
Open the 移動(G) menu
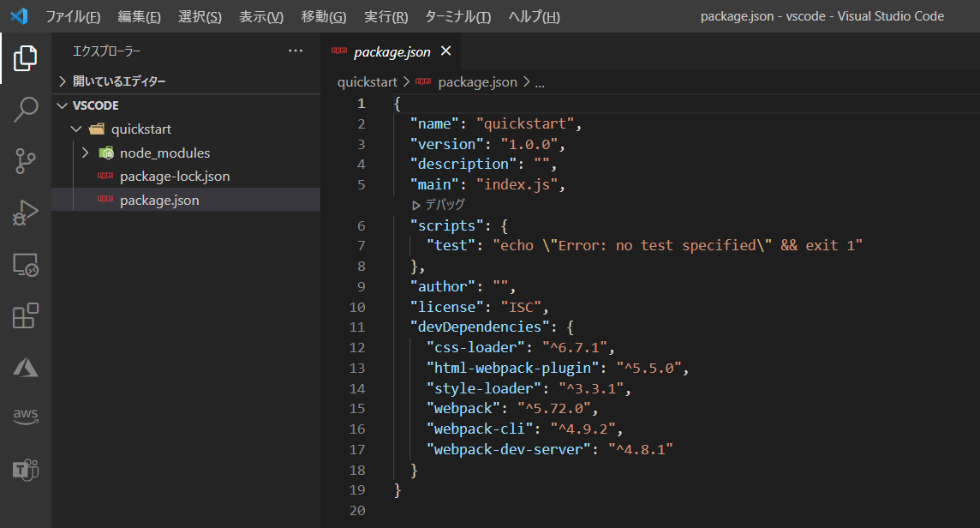pos(324,16)
